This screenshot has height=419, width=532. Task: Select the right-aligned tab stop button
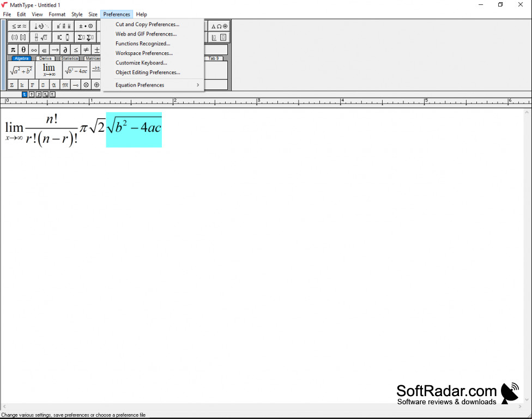coord(39,95)
